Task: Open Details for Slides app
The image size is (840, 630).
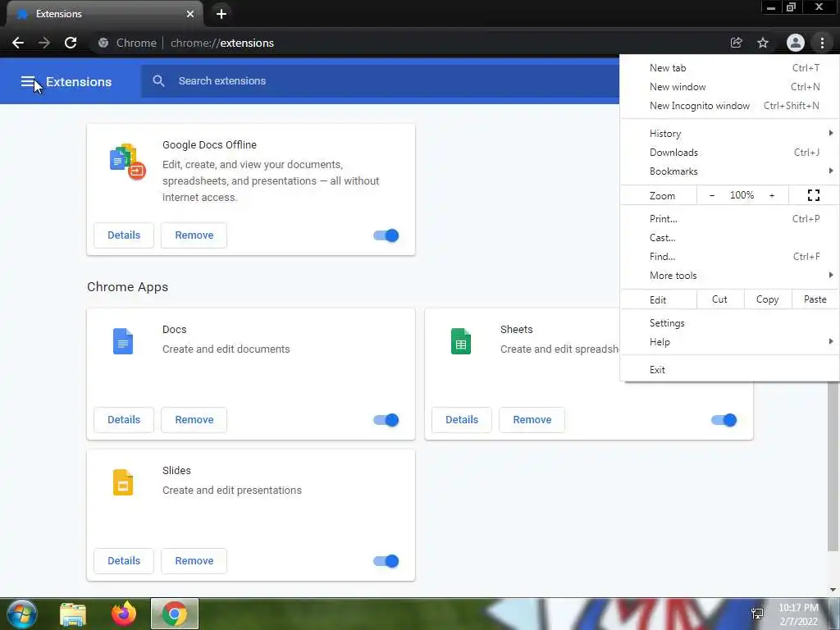Action: pyautogui.click(x=124, y=561)
